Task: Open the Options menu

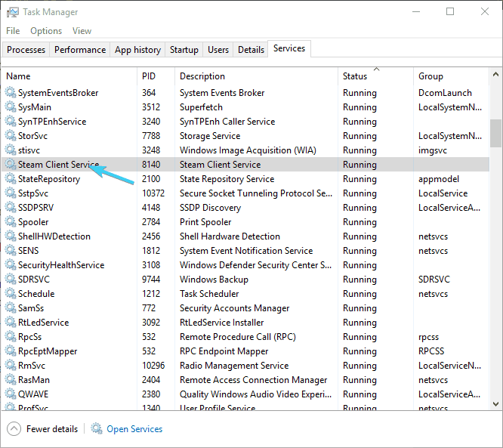Action: click(x=46, y=31)
